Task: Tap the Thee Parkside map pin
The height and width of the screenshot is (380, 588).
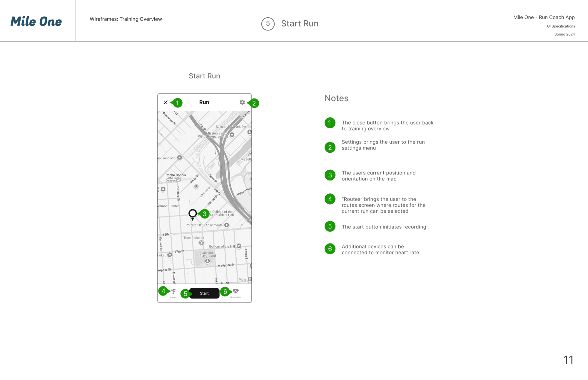Action: pos(201,243)
